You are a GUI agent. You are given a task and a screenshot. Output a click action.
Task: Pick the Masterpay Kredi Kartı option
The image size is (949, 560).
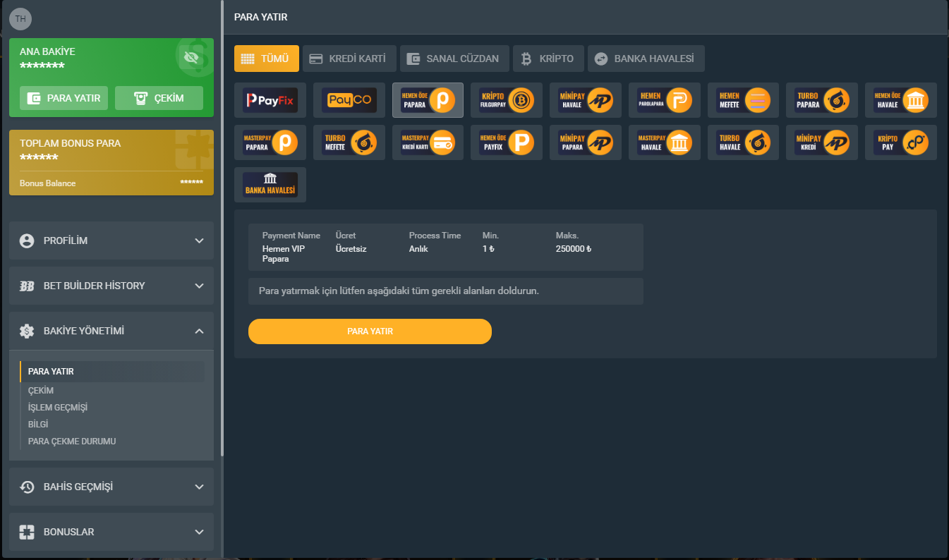[x=428, y=142]
